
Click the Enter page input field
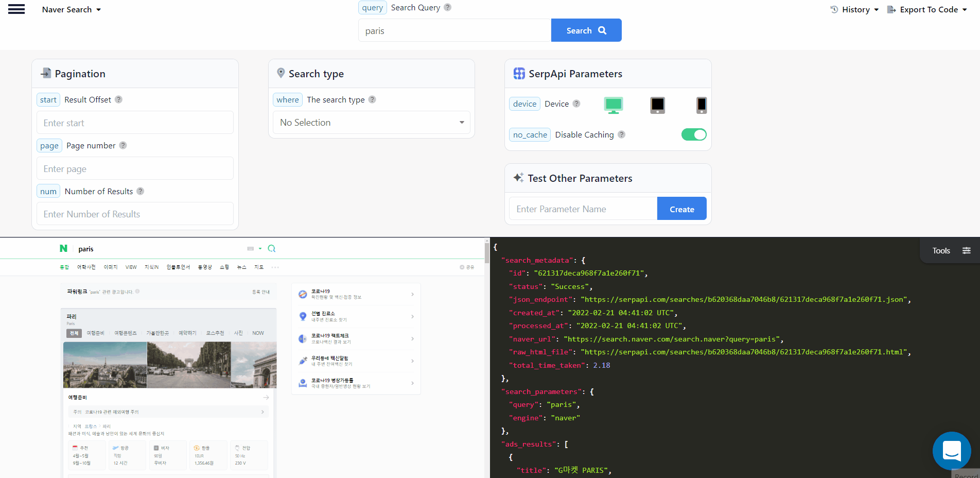[135, 168]
